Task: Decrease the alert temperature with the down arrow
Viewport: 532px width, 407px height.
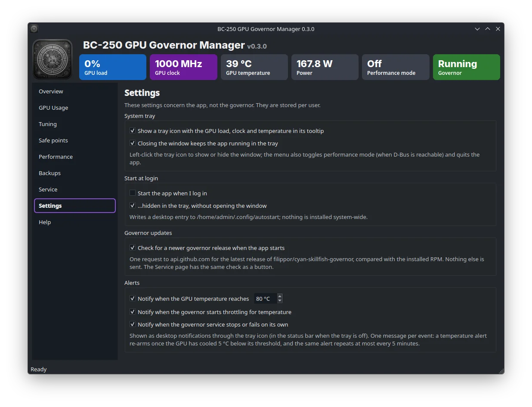Action: point(280,301)
